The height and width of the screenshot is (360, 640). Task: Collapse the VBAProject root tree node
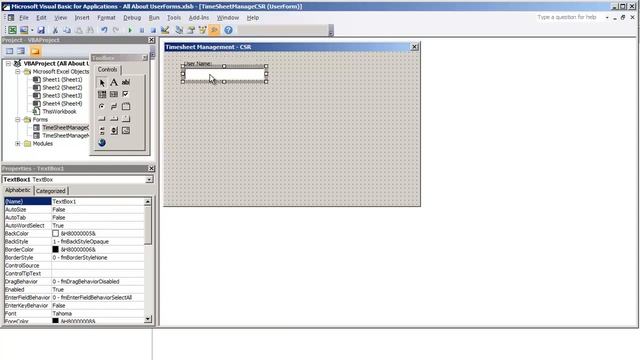coord(8,64)
